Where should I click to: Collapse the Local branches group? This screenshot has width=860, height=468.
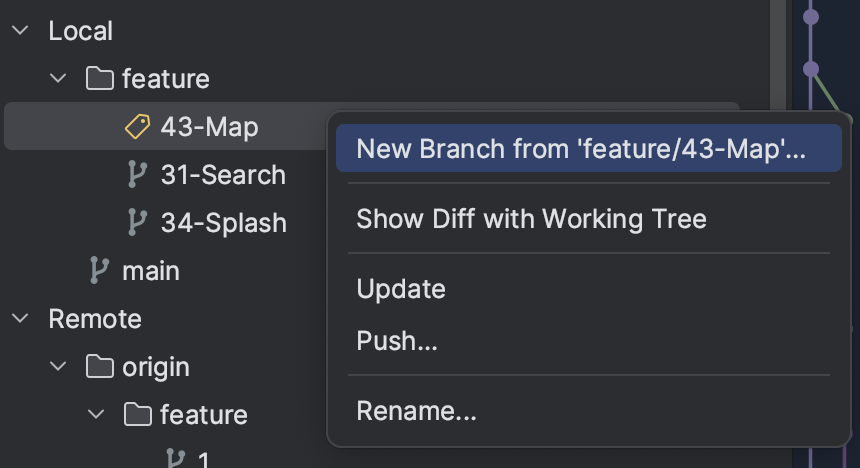click(x=20, y=30)
